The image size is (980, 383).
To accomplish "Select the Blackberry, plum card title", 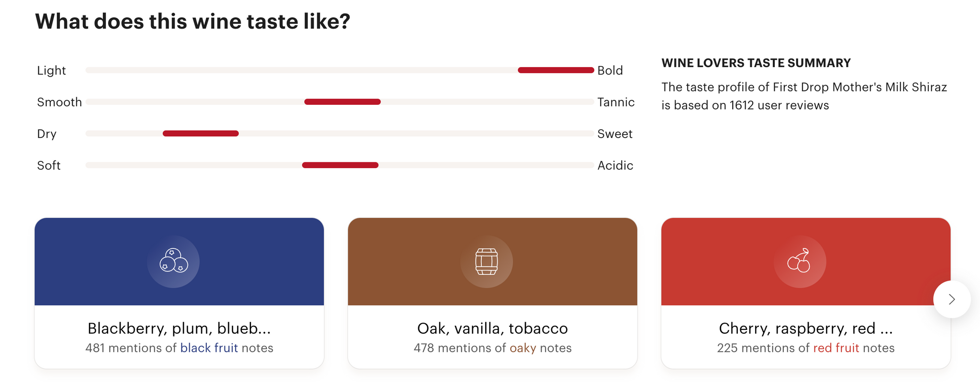I will tap(179, 328).
